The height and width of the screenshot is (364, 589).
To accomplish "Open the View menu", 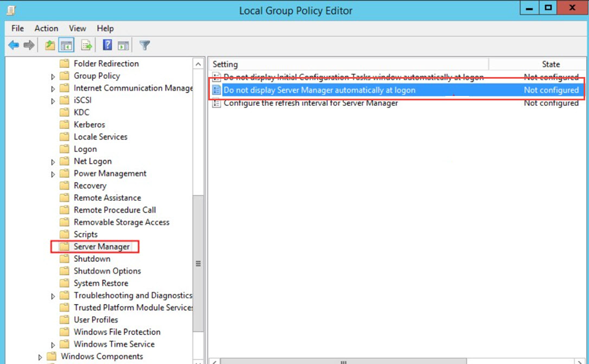I will click(78, 28).
